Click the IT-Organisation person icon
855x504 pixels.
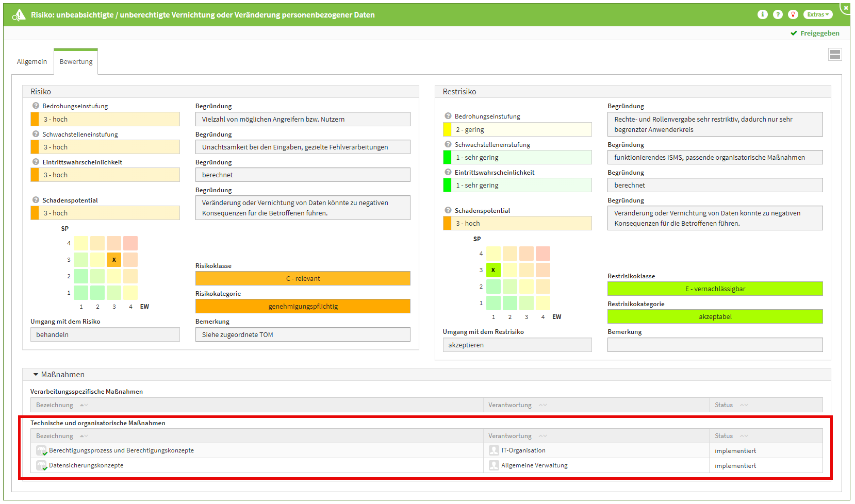pos(494,450)
